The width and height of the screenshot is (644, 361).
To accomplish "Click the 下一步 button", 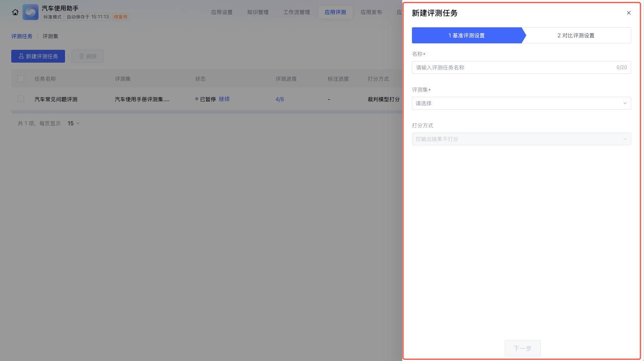I will click(x=522, y=348).
